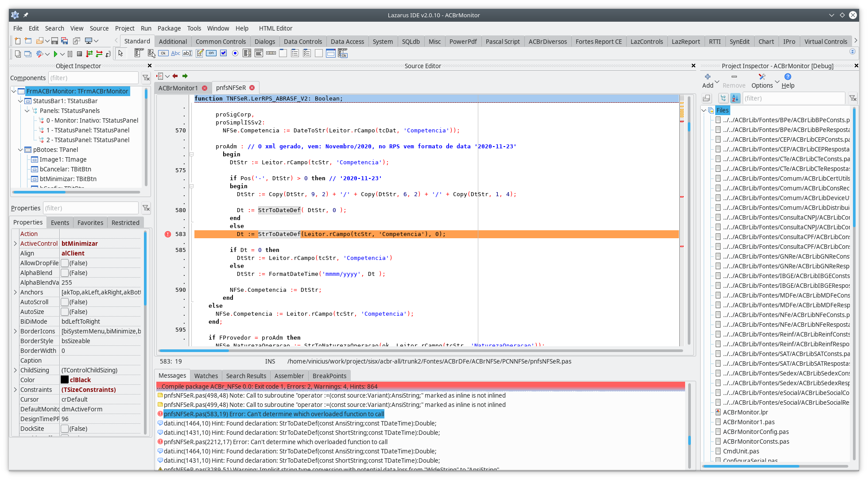
Task: Close the pnfsNFSeR editor tab
Action: tap(252, 88)
